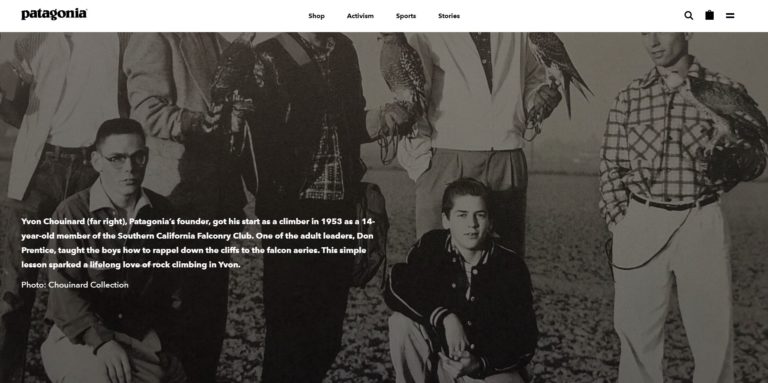The height and width of the screenshot is (383, 768).
Task: Click the Photo: Chouinard Collection credit
Action: coord(75,285)
